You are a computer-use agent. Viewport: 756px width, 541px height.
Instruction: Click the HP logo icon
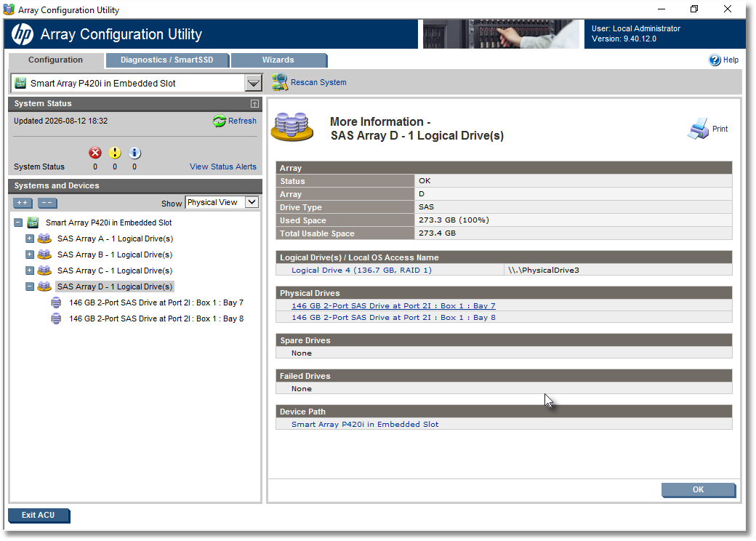click(23, 34)
